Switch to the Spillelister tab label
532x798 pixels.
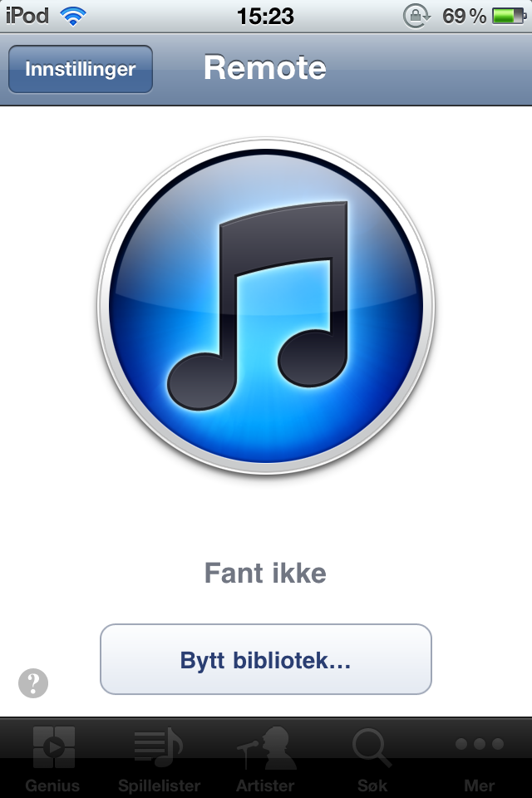pos(159,786)
